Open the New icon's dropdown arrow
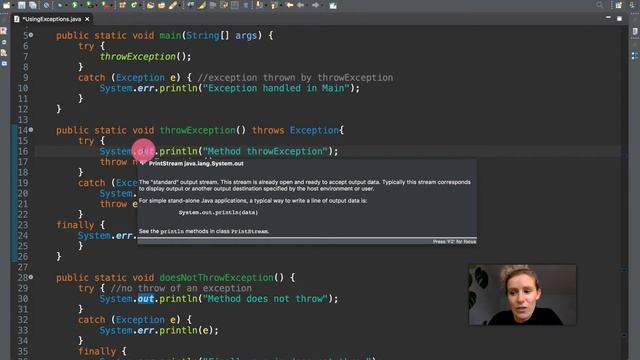This screenshot has height=360, width=640. (x=13, y=6)
